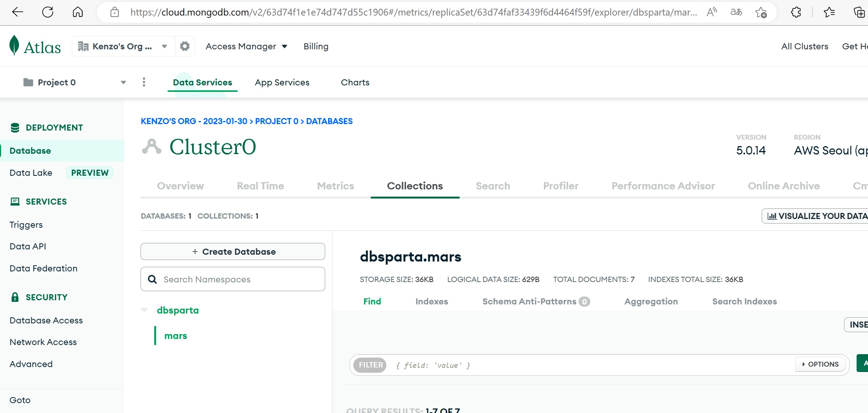Viewport: 868px width, 413px height.
Task: Open the cluster Search tab
Action: (493, 186)
